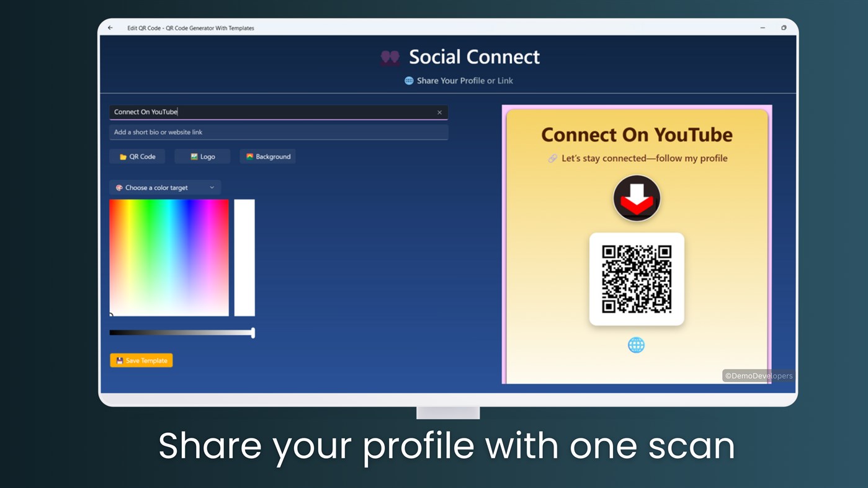Click the globe icon below the QR code
The height and width of the screenshot is (488, 868).
tap(636, 345)
